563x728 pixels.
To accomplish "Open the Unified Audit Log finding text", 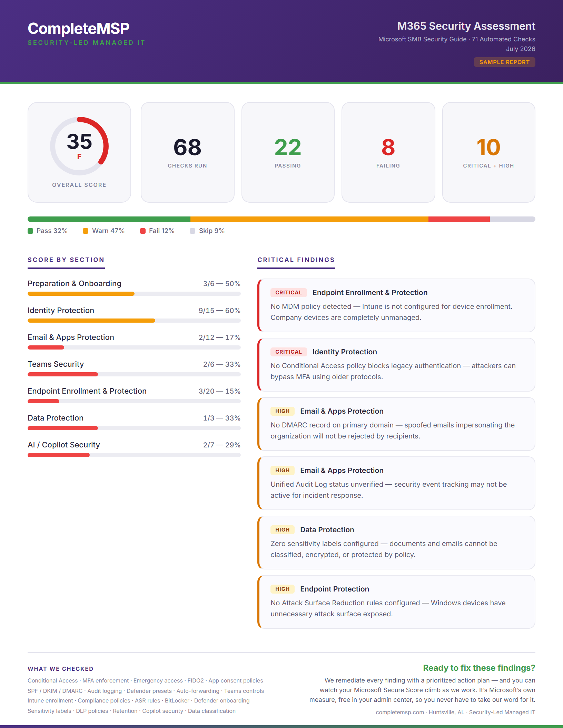I will (389, 490).
